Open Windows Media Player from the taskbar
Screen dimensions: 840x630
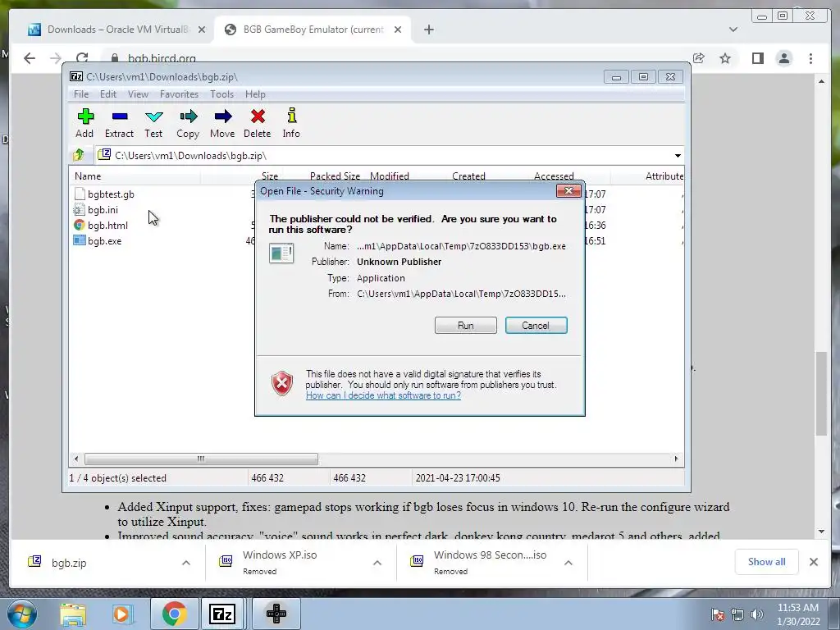pyautogui.click(x=121, y=614)
